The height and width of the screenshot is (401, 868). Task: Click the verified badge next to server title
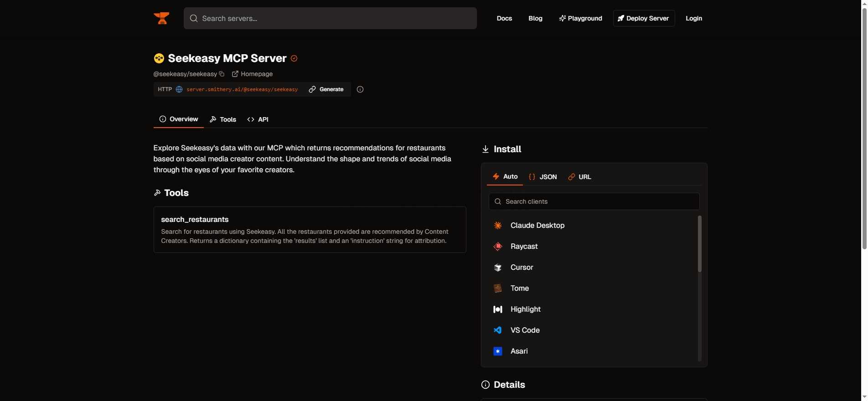coord(294,58)
